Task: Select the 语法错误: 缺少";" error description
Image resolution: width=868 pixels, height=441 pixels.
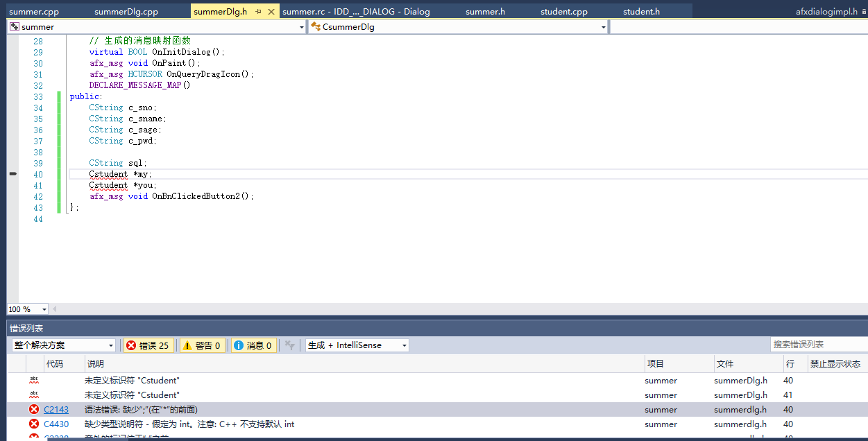Action: click(141, 410)
